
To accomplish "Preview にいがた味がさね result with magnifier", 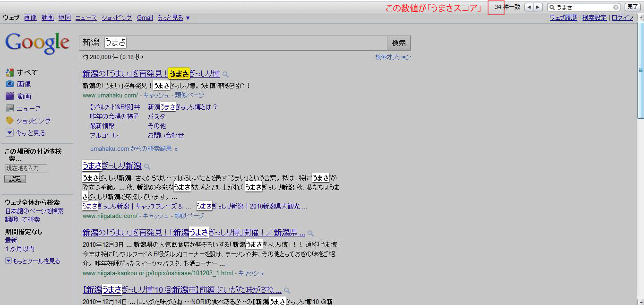I will coord(287,290).
